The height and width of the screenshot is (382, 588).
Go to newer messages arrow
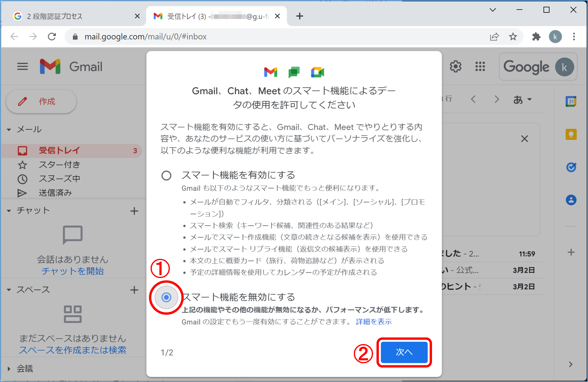tap(473, 99)
